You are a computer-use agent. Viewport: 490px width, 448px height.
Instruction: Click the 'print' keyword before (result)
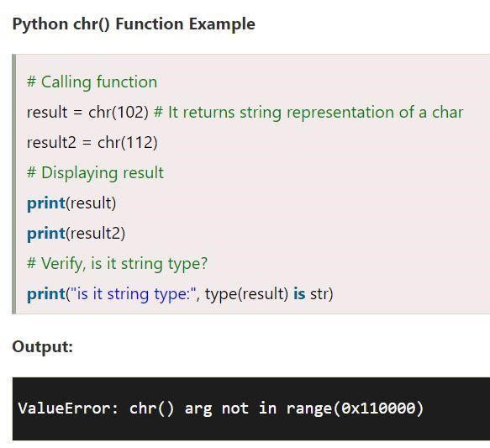tap(46, 203)
